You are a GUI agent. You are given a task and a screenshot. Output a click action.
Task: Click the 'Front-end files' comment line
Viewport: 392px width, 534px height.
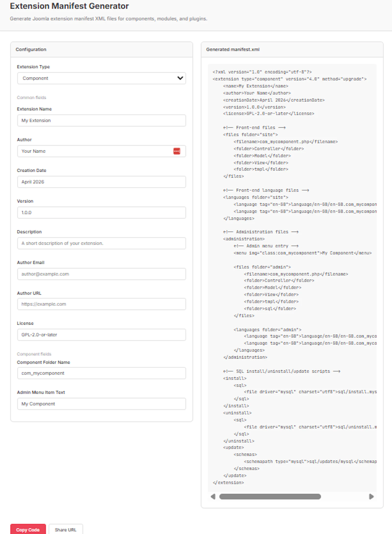(x=254, y=128)
